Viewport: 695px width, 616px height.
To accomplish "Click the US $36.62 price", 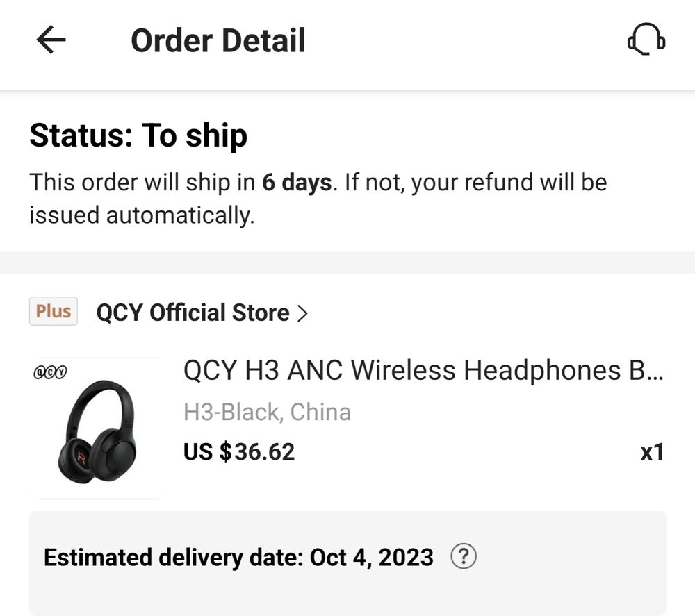I will 239,451.
